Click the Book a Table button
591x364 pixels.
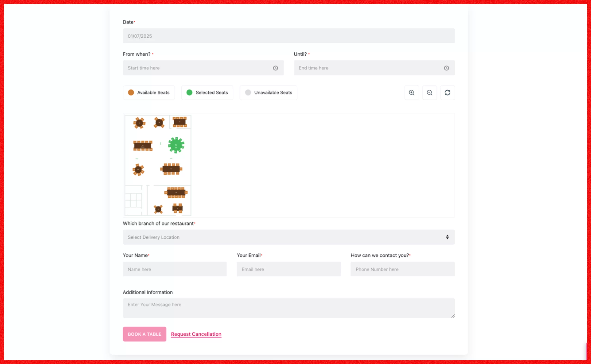[144, 334]
